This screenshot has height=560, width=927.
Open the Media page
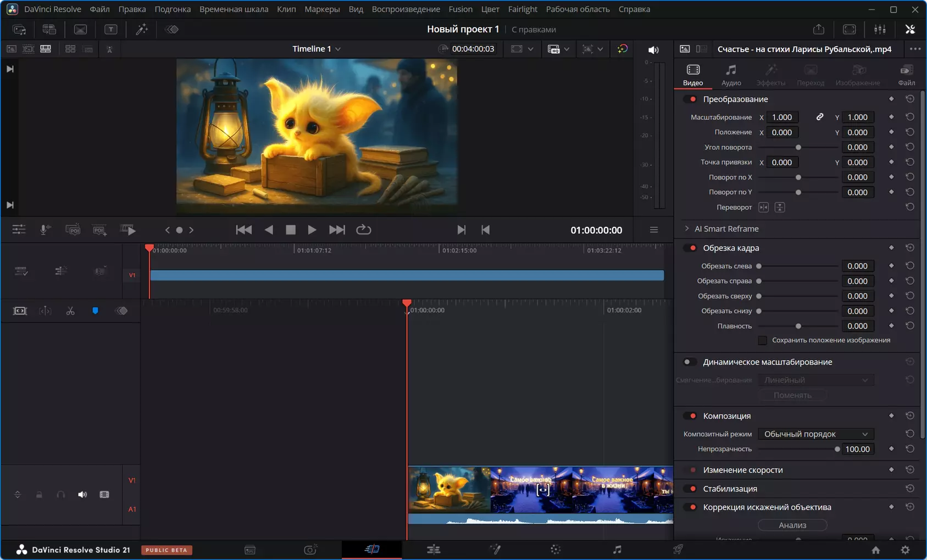(x=250, y=549)
